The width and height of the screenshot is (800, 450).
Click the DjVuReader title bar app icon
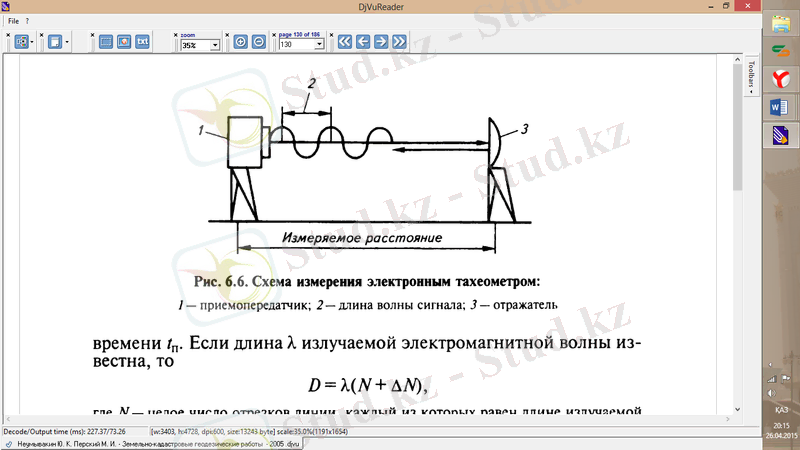6,6
